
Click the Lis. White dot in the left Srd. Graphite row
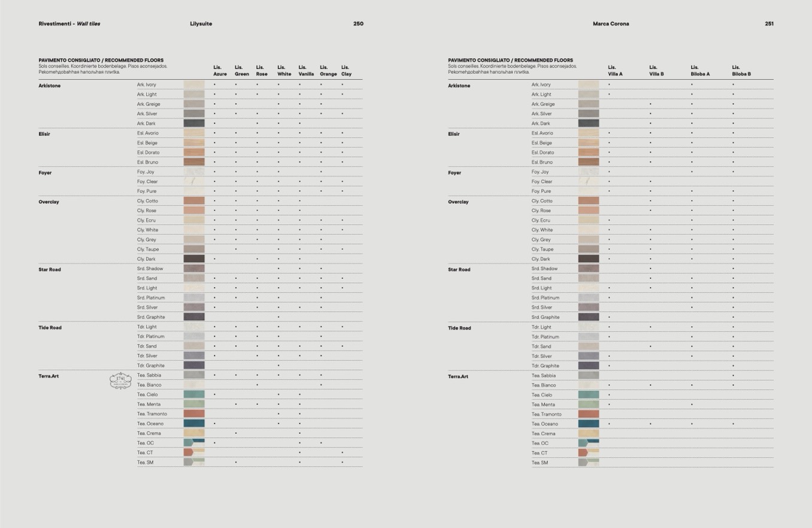tap(278, 317)
